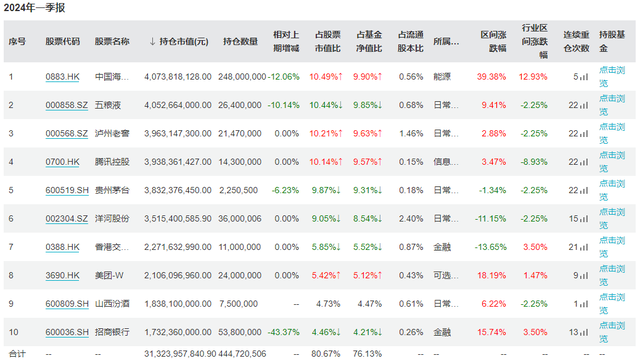Click the bar chart icon for 招商银行

(584, 332)
